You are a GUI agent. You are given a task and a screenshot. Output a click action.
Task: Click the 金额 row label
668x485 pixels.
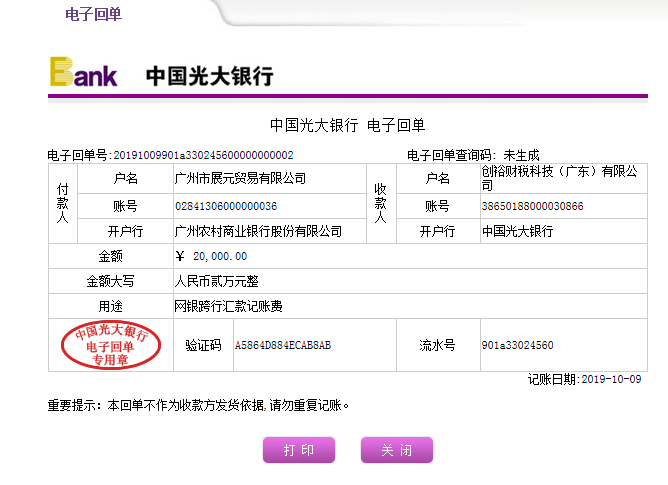110,256
